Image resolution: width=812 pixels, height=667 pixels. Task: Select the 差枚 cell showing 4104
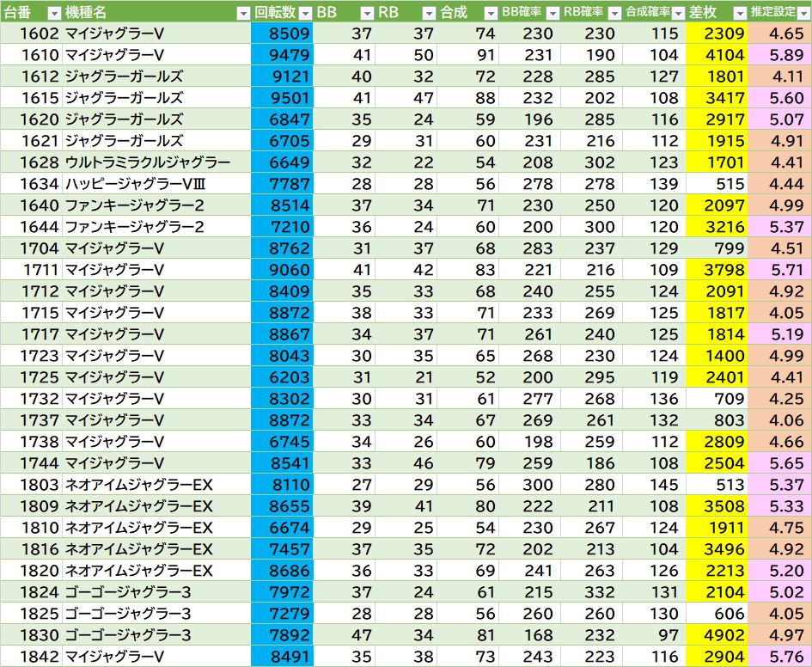point(717,55)
